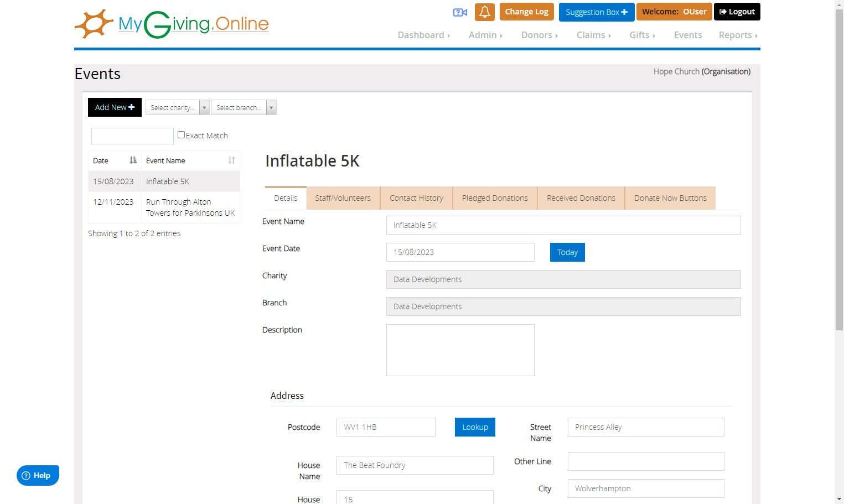Open the Select branch dropdown
This screenshot has height=504, width=844.
(244, 107)
